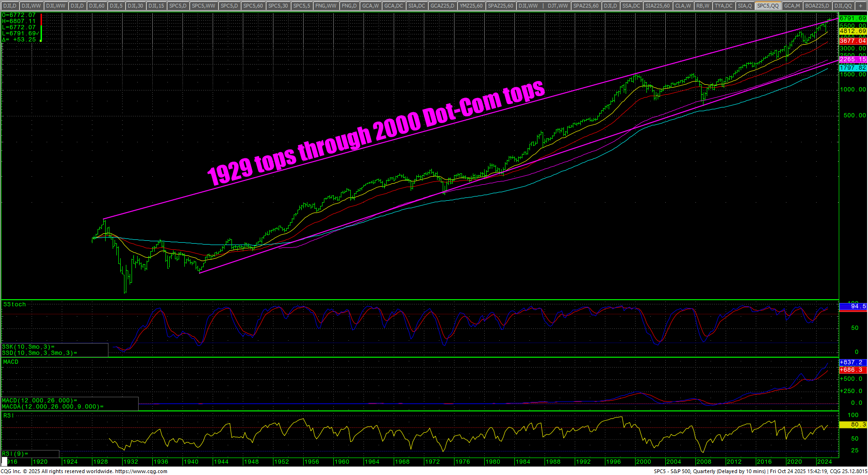Open the BOAZ25,D tab
This screenshot has height=475, width=868.
[817, 6]
